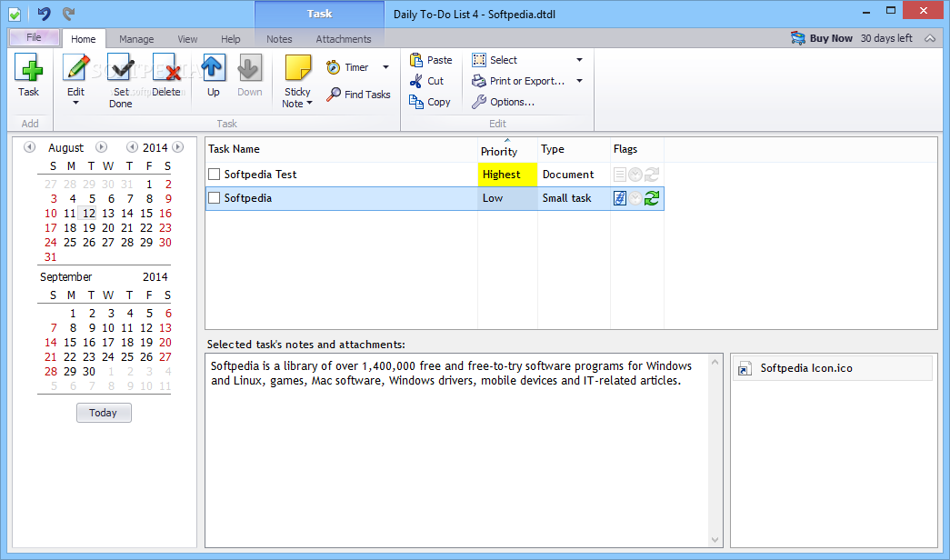Click the Document type cell
Viewport: 950px width, 560px height.
coord(574,175)
